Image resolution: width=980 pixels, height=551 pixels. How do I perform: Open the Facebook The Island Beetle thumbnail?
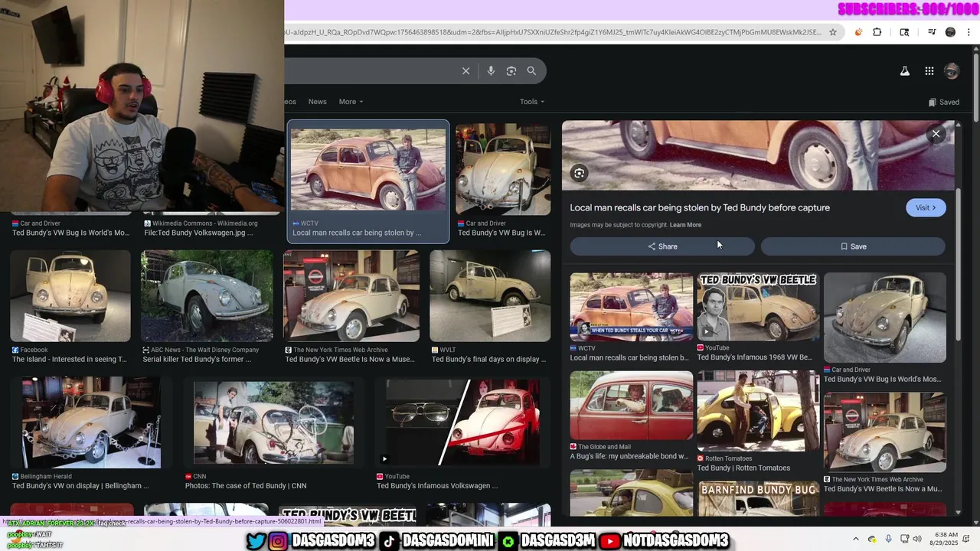coord(70,295)
